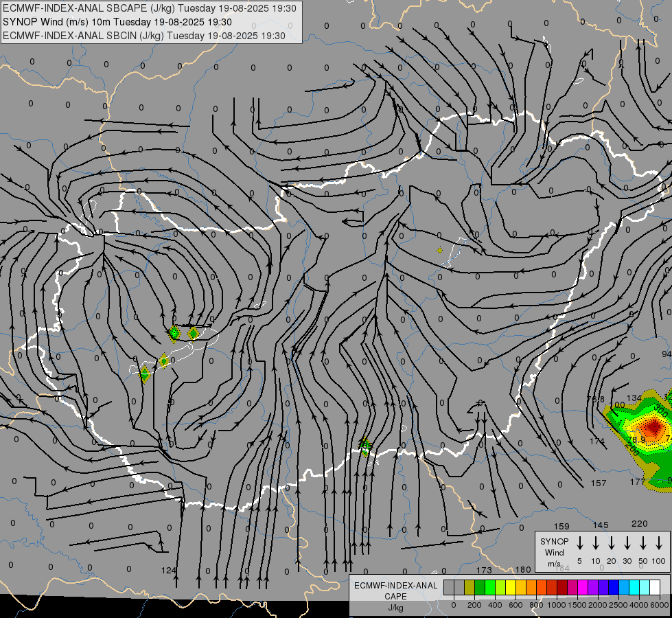Screen dimensions: 672x618
Task: Click the 50 m/s wind arrow in legend
Action: click(643, 543)
